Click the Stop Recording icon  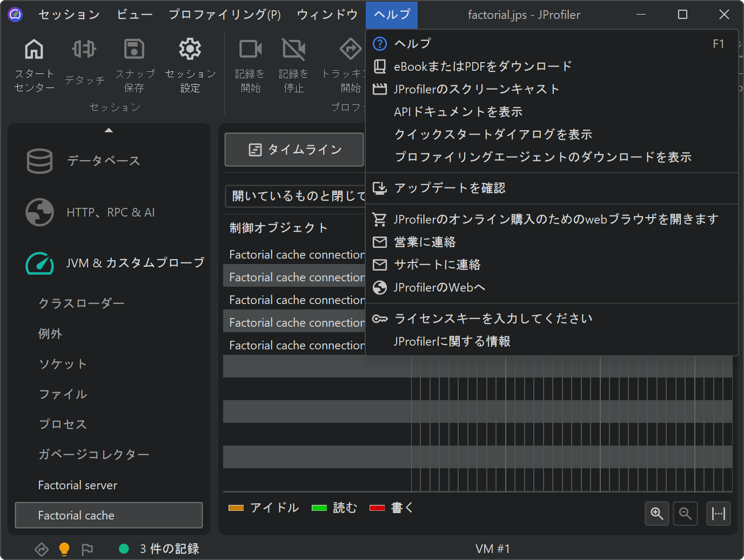pos(293,50)
